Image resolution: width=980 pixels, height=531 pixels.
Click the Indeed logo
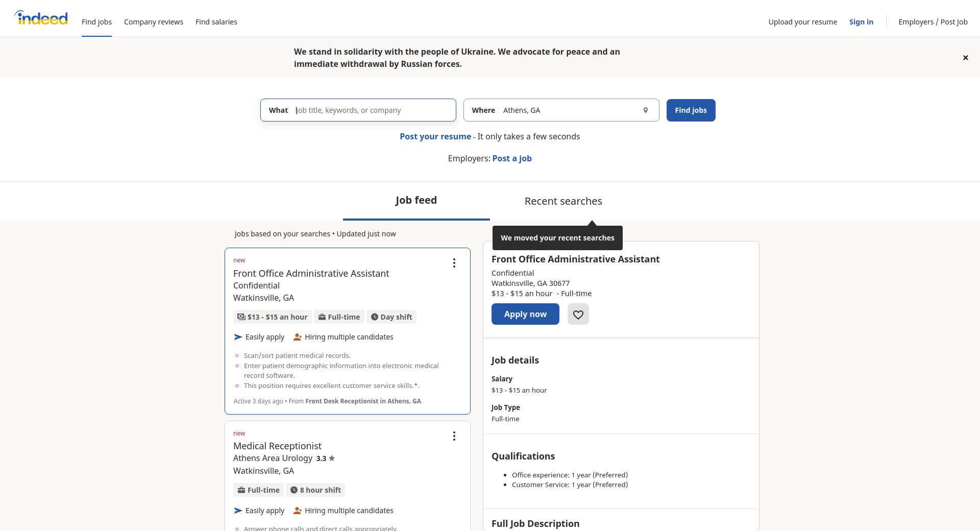click(x=41, y=18)
